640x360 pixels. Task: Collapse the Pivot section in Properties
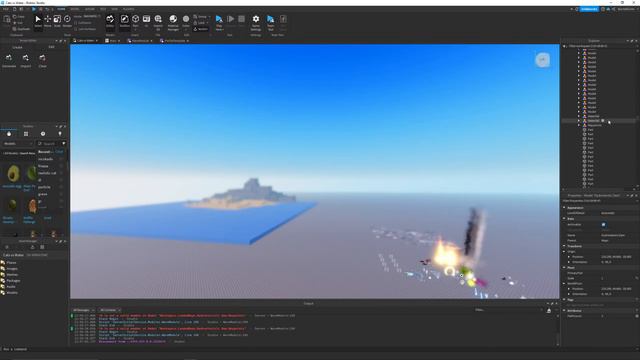(x=564, y=268)
